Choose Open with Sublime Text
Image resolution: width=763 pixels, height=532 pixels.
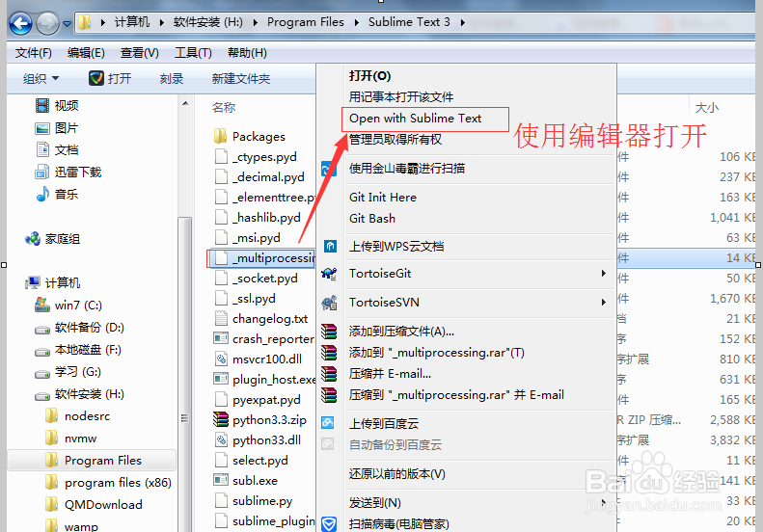click(415, 119)
